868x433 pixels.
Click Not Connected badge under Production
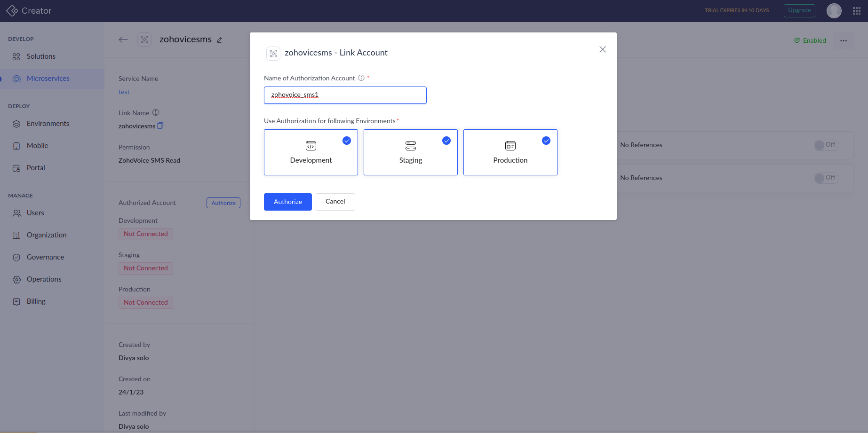point(146,303)
